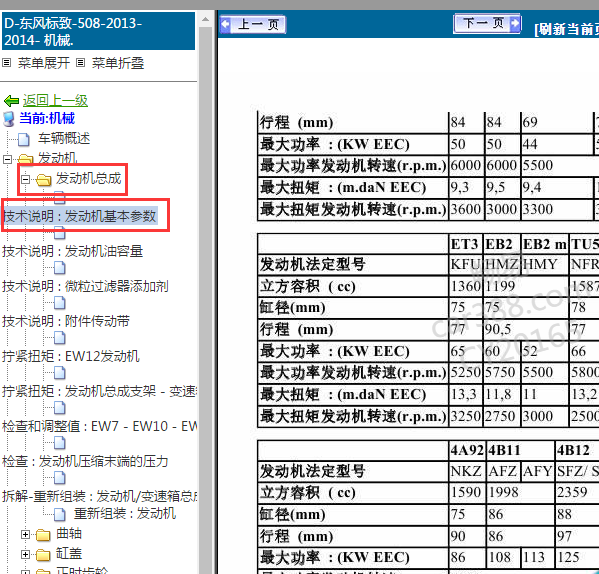Click cell 1360 under ET3
The height and width of the screenshot is (574, 599).
tap(465, 286)
